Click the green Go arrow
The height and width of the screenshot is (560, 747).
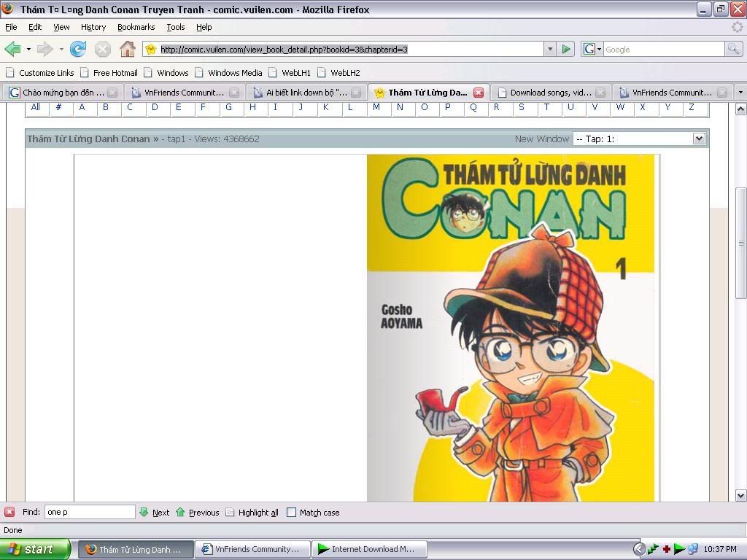click(566, 49)
